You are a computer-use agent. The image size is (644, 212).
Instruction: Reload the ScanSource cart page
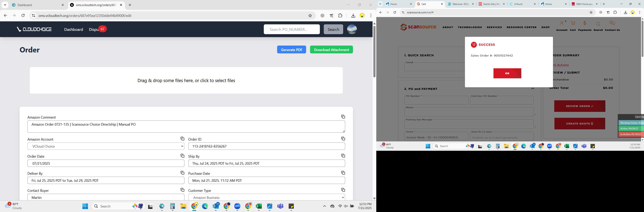(395, 12)
